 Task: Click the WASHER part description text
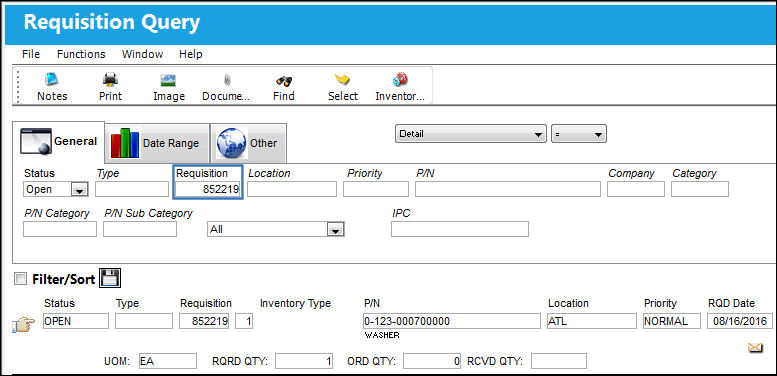click(382, 335)
